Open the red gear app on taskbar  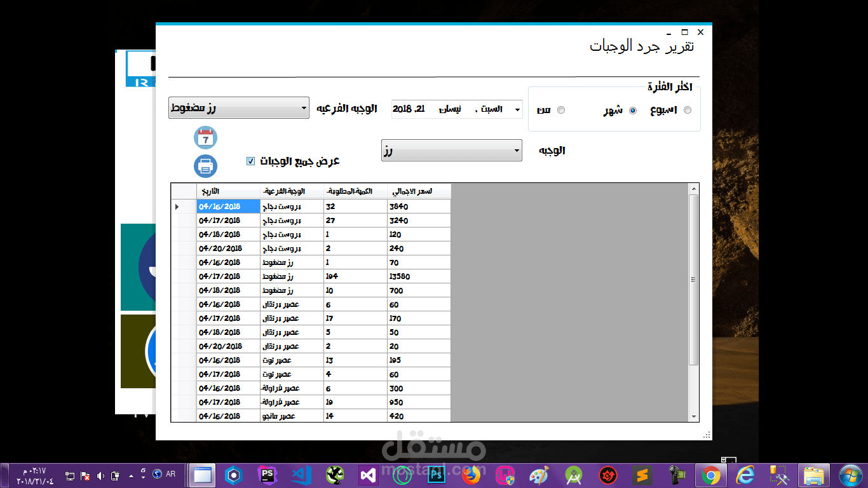click(608, 475)
